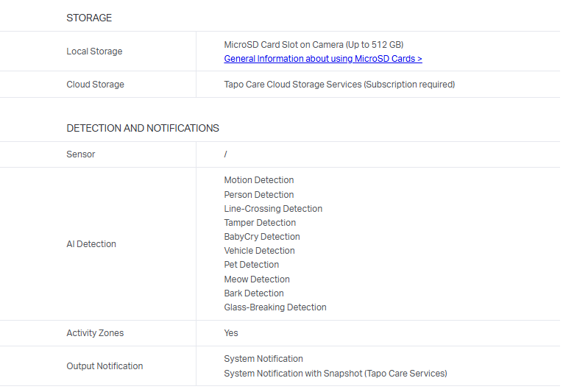The width and height of the screenshot is (563, 392).
Task: Open General Information about using MicroSD Cards link
Action: pos(323,59)
